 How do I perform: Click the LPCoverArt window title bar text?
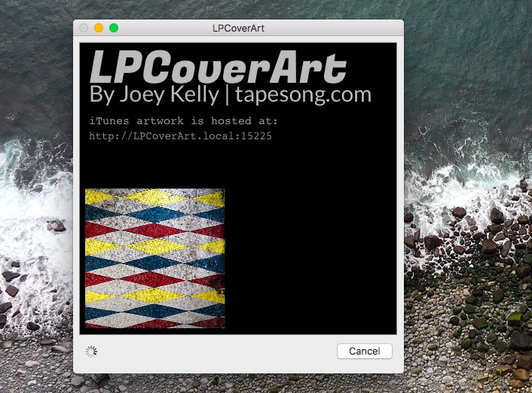(238, 28)
